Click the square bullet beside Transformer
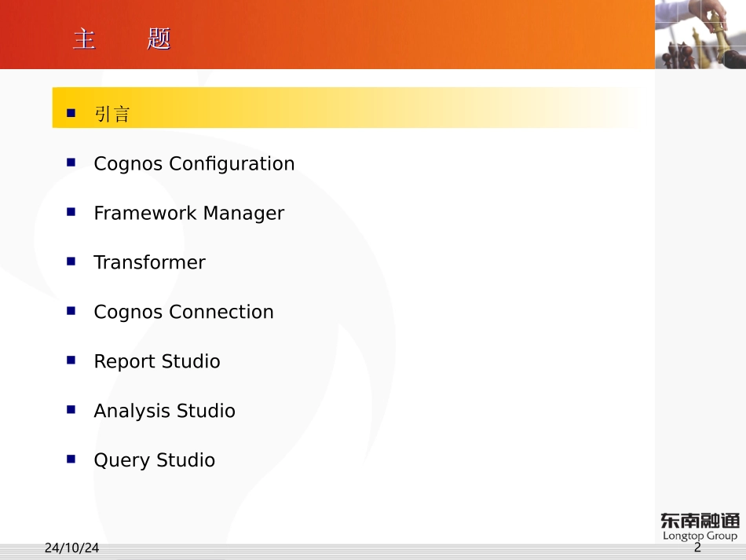The width and height of the screenshot is (746, 560). (x=71, y=262)
